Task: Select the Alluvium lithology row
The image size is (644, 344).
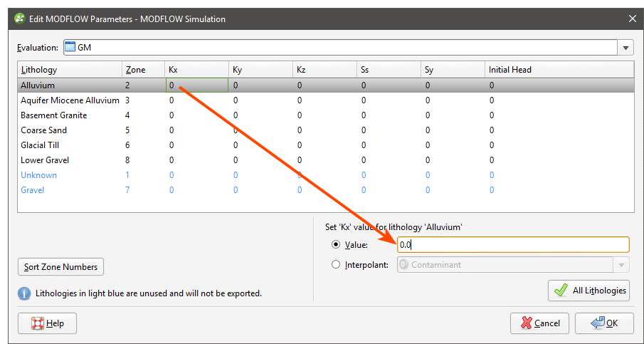Action: (x=326, y=85)
